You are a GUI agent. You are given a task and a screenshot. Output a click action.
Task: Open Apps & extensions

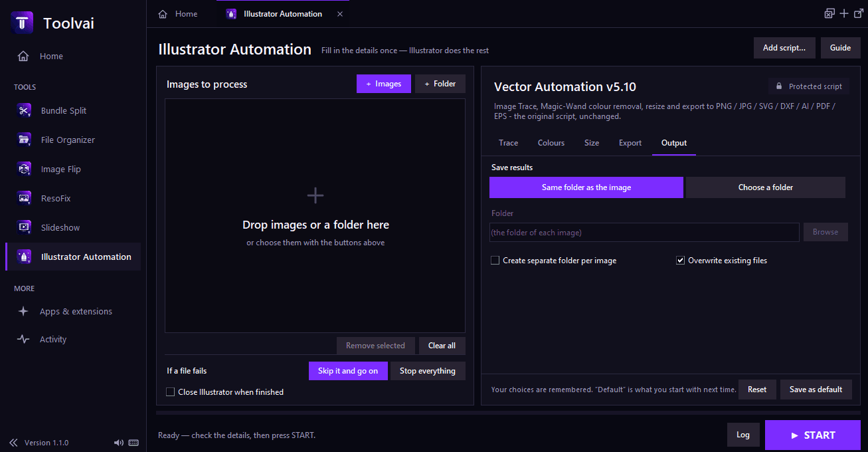pyautogui.click(x=73, y=311)
